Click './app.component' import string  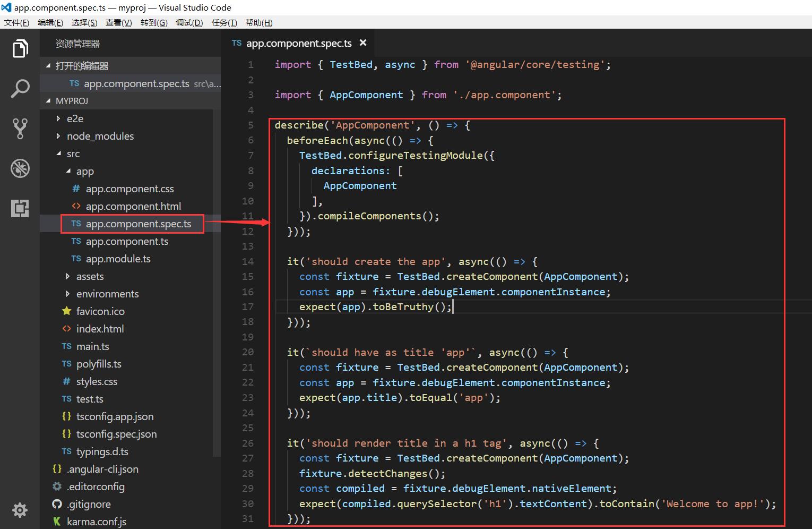point(505,95)
